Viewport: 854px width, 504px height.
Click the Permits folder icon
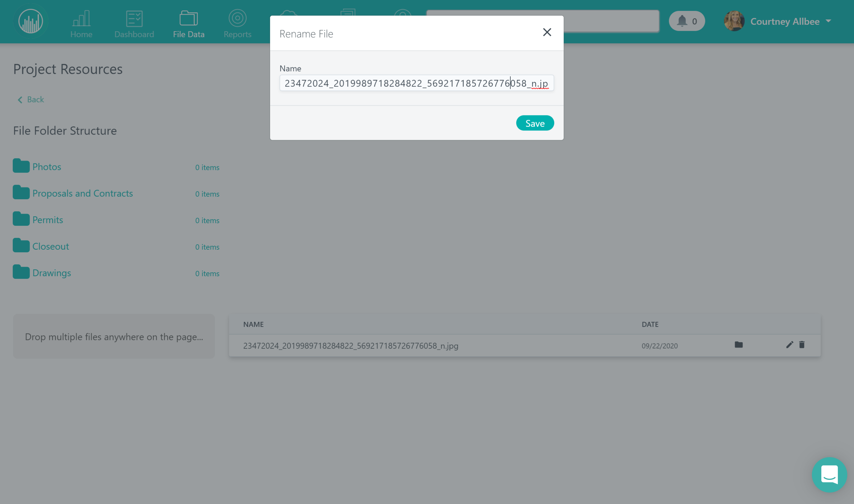21,219
